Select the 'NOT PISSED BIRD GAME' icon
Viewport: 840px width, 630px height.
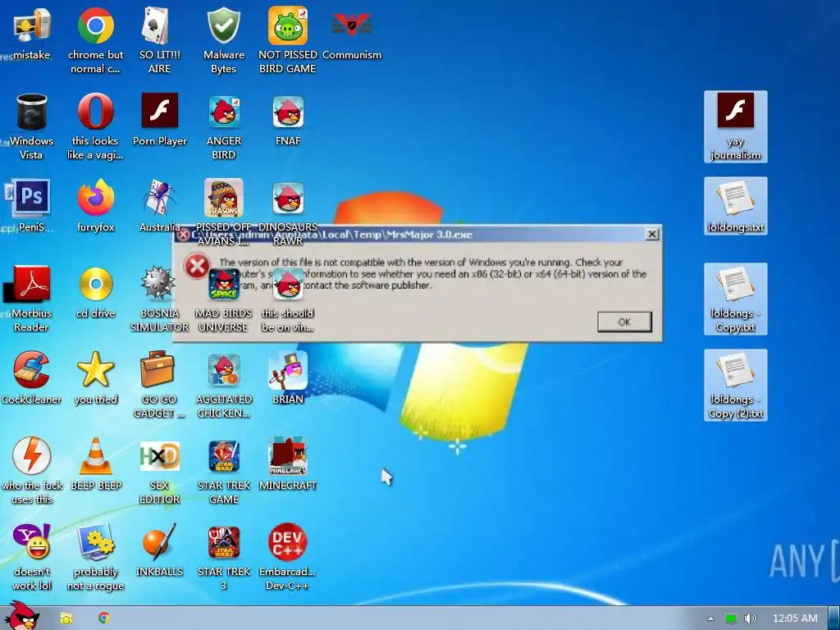tap(288, 41)
